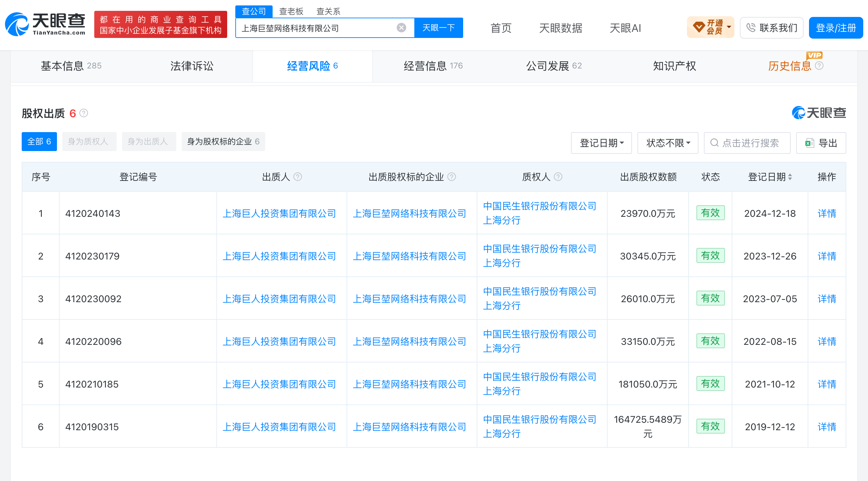This screenshot has width=868, height=481.
Task: Open the 登记日期 filter dropdown
Action: click(x=601, y=143)
